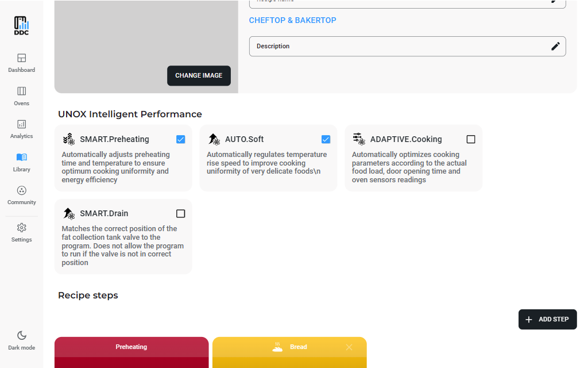This screenshot has height=368, width=588.
Task: Open the Settings gear
Action: pos(21,232)
